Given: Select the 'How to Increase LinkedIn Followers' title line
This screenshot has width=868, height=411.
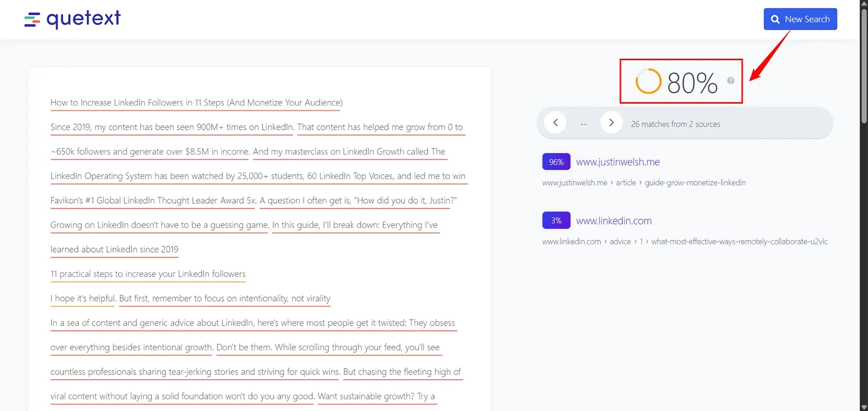Looking at the screenshot, I should (196, 103).
